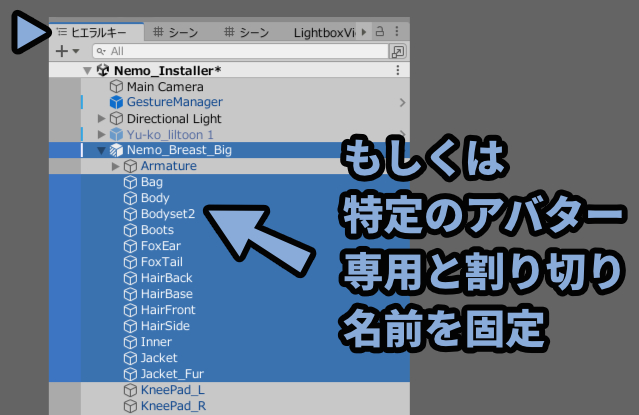The height and width of the screenshot is (415, 639).
Task: Open the Hierarchy panel three-dot menu
Action: [397, 31]
